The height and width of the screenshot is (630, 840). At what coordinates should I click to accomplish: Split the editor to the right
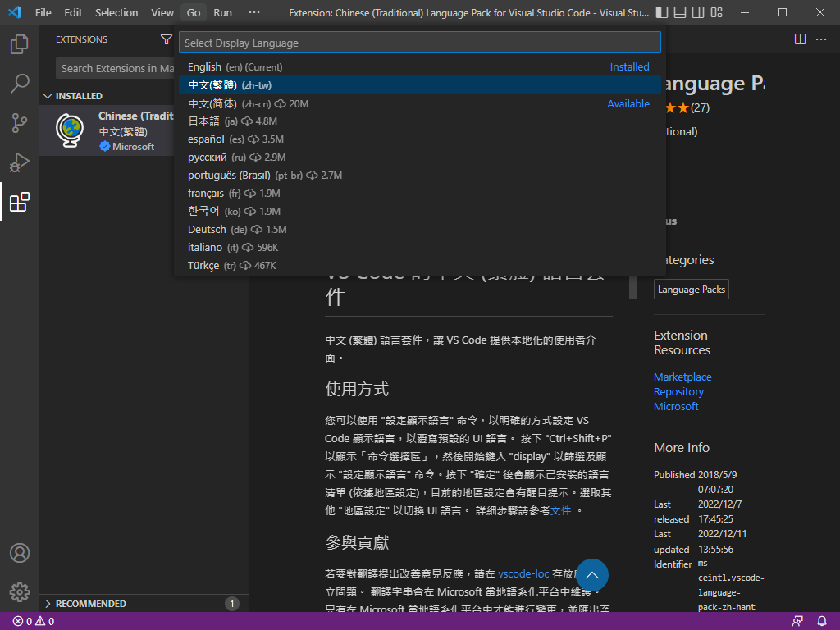[x=800, y=39]
